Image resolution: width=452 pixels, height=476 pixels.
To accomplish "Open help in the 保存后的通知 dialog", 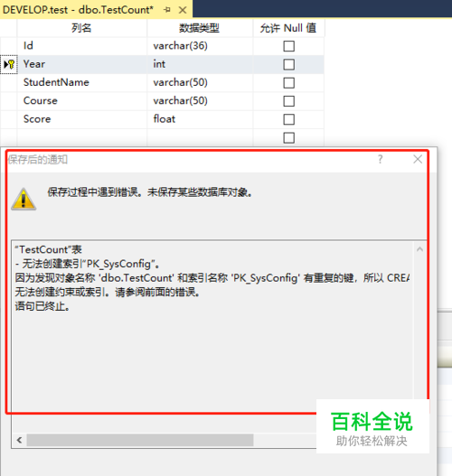I will coord(380,159).
